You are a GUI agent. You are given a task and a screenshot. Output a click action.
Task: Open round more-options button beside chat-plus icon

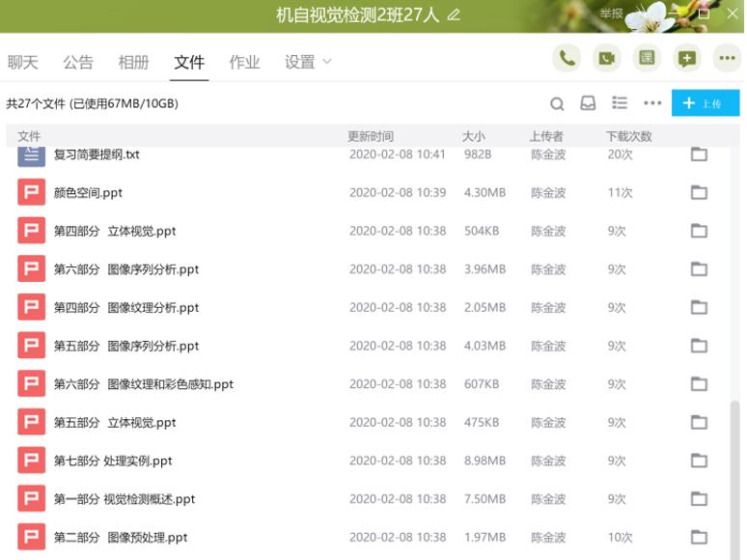pos(726,59)
